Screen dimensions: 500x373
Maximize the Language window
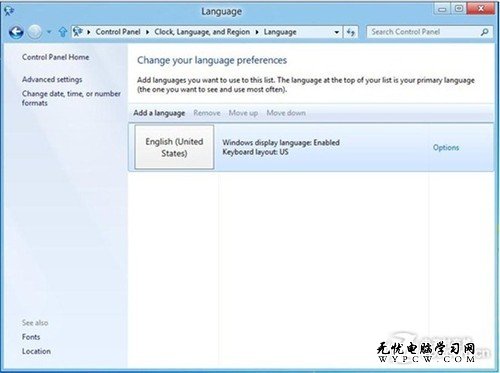[459, 9]
